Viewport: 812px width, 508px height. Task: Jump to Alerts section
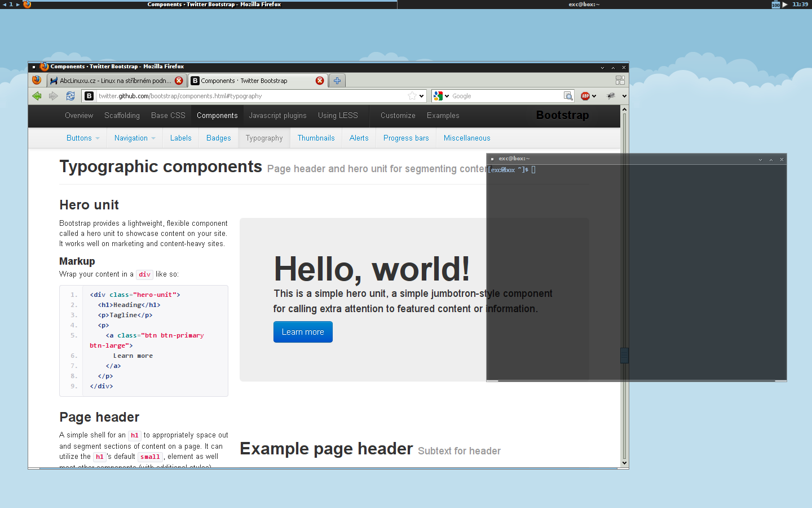[x=359, y=138]
